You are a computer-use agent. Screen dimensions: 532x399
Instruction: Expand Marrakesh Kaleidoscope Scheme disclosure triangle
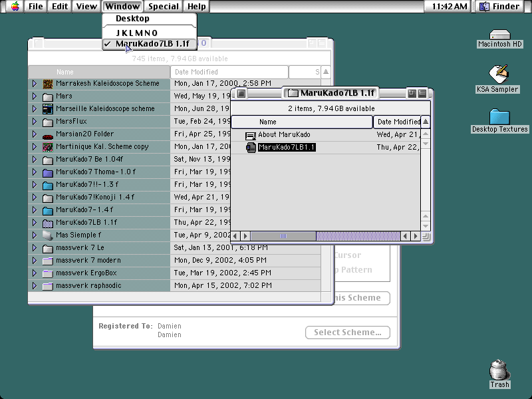35,84
